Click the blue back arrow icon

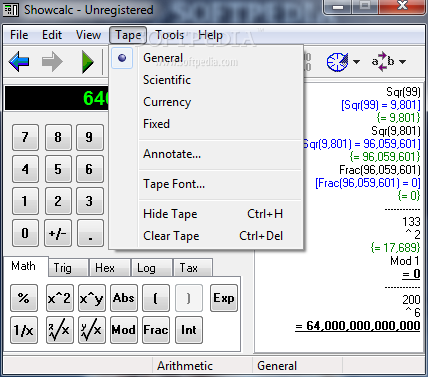pyautogui.click(x=19, y=62)
